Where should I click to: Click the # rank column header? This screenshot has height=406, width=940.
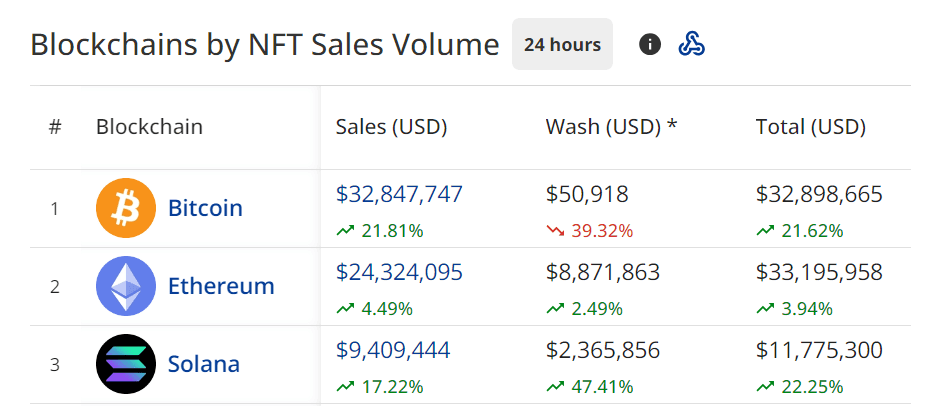pos(55,127)
